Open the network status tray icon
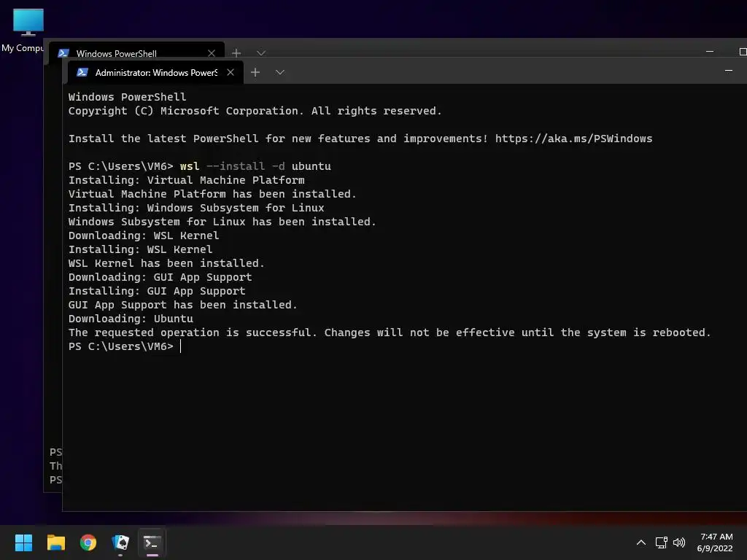 pyautogui.click(x=661, y=542)
